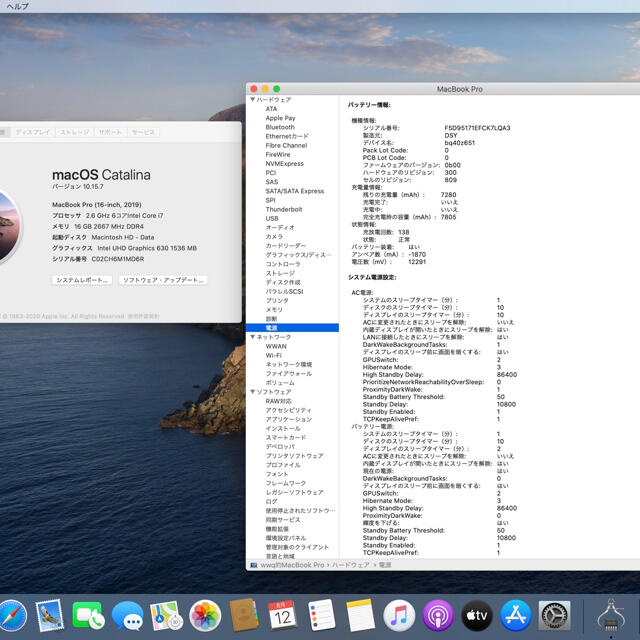Select SATA/SATA Express in the sidebar
Image resolution: width=640 pixels, height=640 pixels.
click(x=295, y=191)
